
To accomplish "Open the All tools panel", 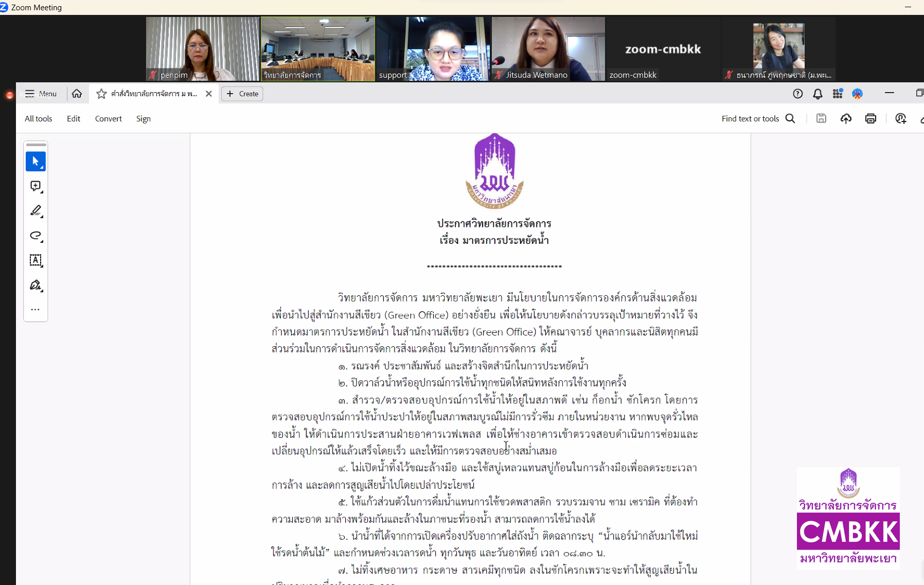I will pos(39,119).
